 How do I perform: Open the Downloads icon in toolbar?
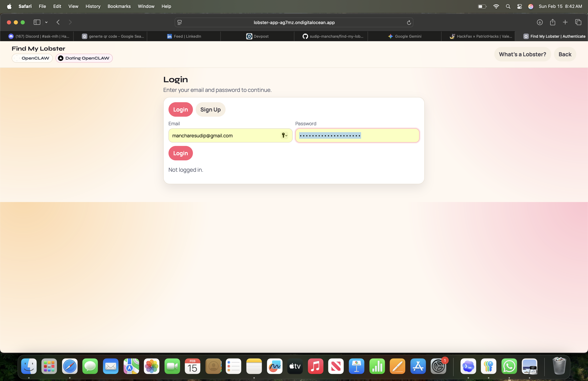click(x=540, y=22)
